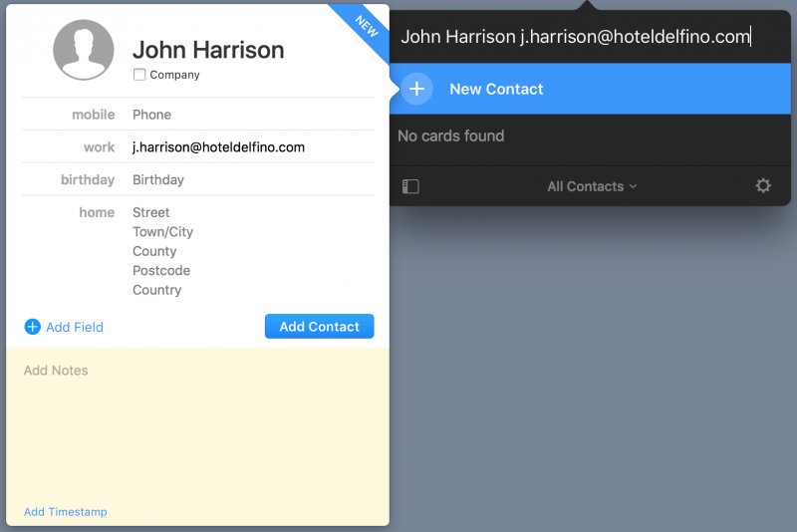The width and height of the screenshot is (797, 532).
Task: Click the contact avatar placeholder image
Action: coord(84,50)
